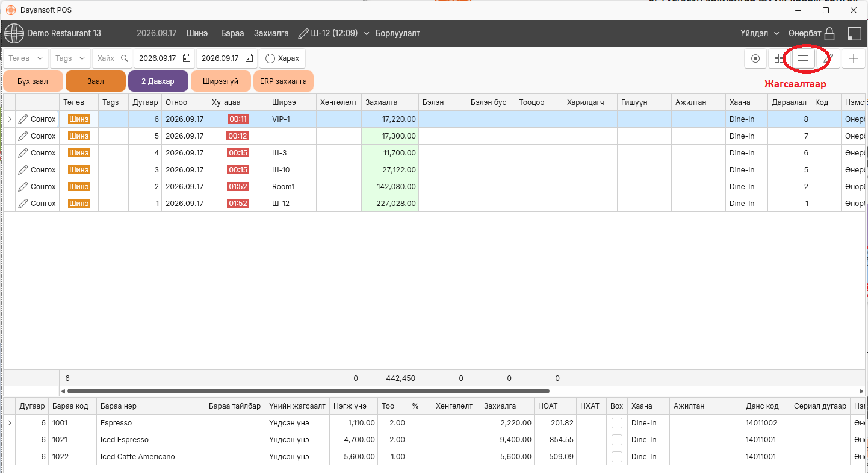The height and width of the screenshot is (473, 868).
Task: Click the Дараалал column header
Action: [789, 102]
